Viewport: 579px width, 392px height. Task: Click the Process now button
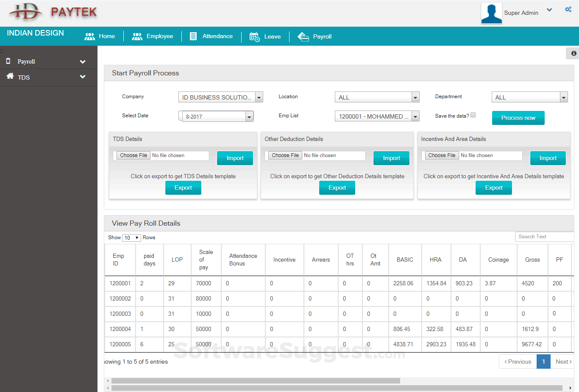coord(518,118)
